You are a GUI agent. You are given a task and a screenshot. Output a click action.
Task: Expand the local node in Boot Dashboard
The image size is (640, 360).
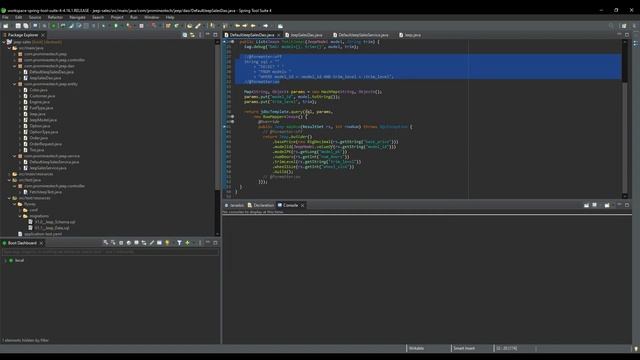point(5,260)
